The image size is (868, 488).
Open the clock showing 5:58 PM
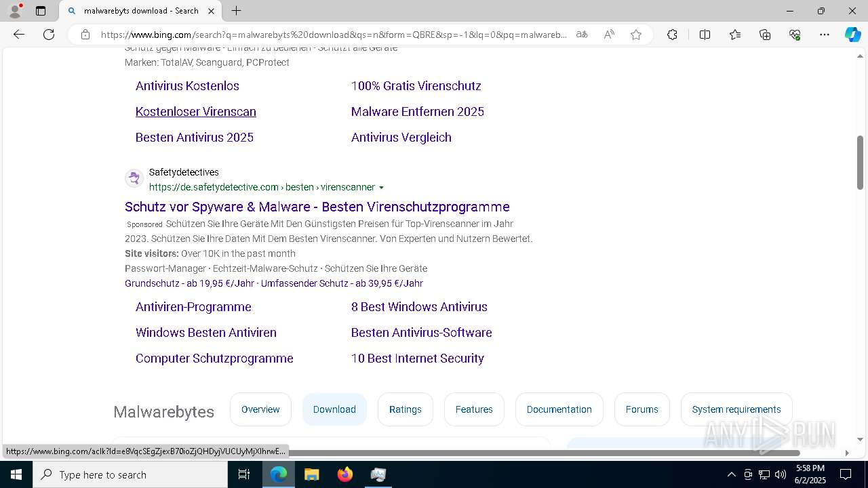(810, 474)
